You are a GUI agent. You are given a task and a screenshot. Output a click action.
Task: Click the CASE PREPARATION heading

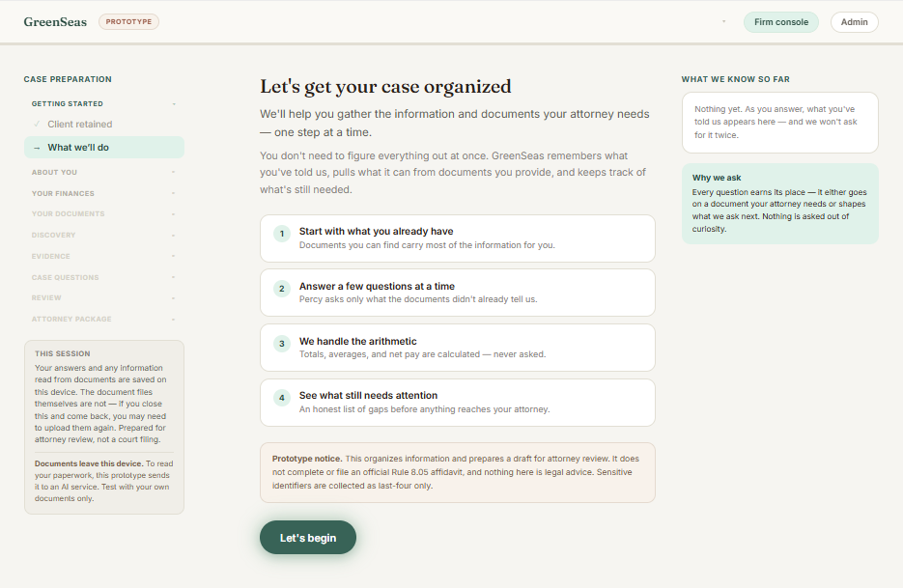point(68,79)
